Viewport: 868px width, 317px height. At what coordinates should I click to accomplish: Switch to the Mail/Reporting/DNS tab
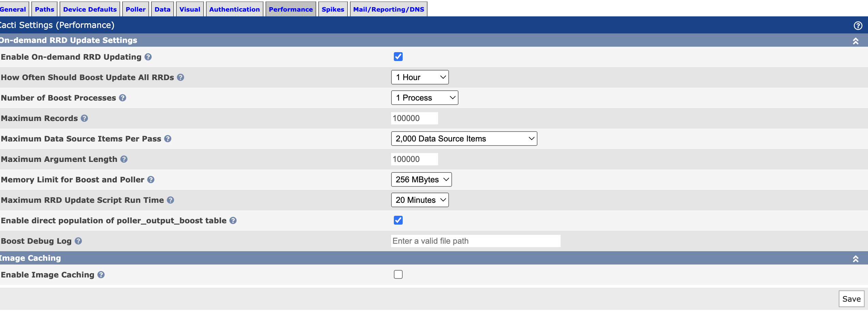point(389,9)
